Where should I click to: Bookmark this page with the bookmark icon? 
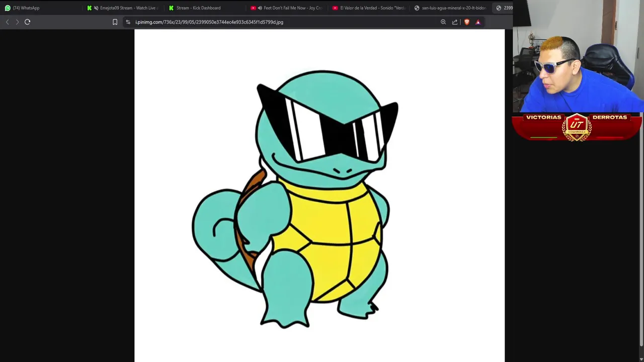[115, 22]
